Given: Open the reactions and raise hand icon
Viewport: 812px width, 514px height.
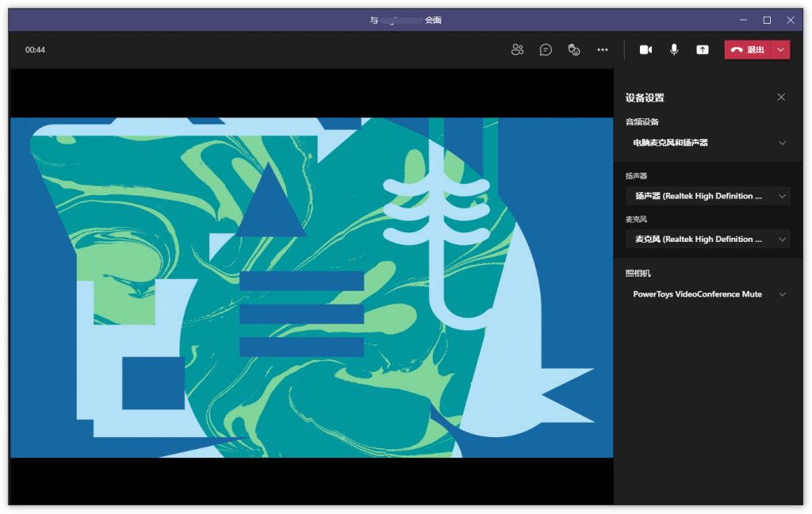Looking at the screenshot, I should point(574,50).
